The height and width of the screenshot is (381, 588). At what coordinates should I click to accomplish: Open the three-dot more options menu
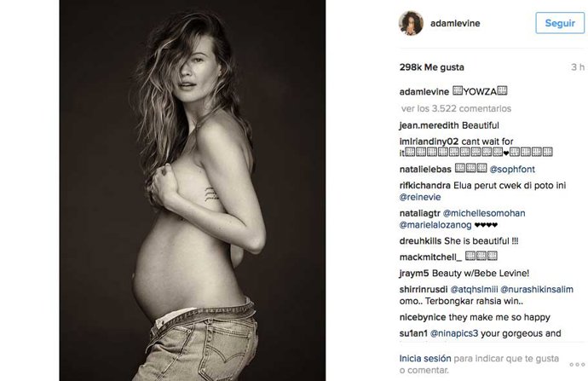pos(577,365)
